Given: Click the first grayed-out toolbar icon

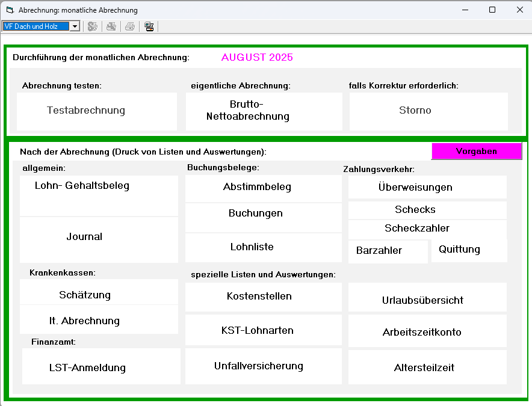Looking at the screenshot, I should [93, 26].
